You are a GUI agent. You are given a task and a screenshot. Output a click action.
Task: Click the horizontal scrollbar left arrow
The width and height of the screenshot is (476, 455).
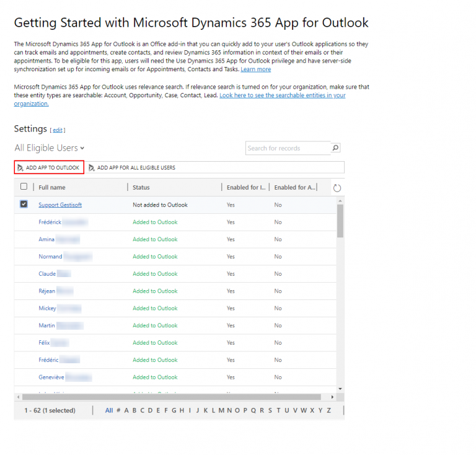[18, 397]
